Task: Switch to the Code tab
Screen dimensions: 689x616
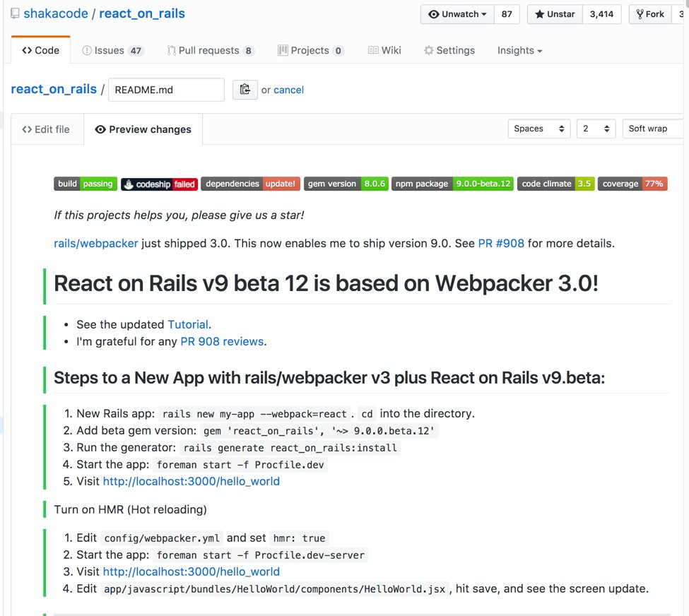Action: click(x=40, y=51)
